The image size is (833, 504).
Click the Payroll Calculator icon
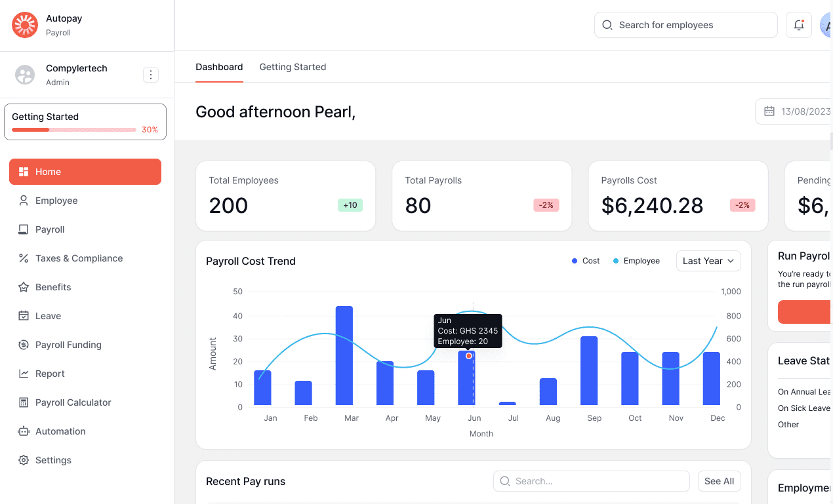(24, 402)
